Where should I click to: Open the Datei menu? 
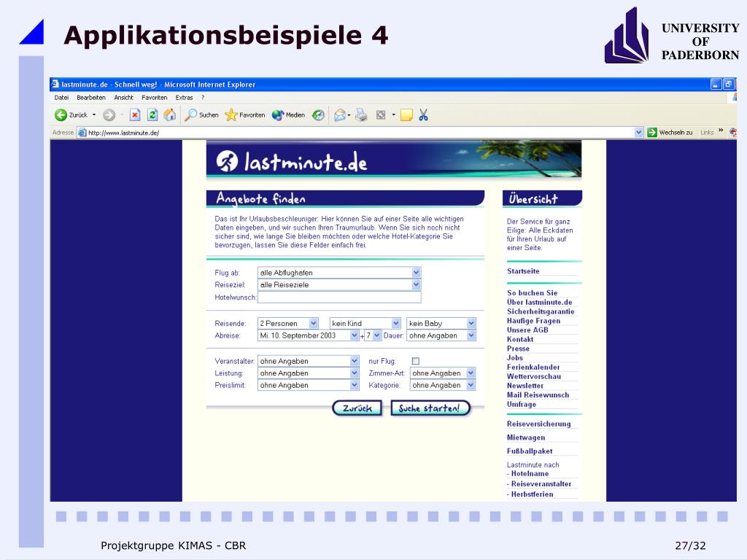click(61, 98)
